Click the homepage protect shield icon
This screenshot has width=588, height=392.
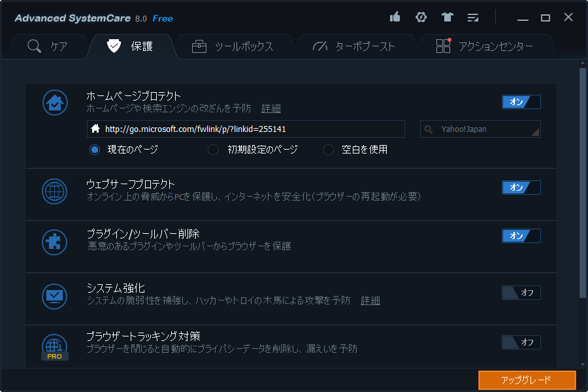click(54, 103)
